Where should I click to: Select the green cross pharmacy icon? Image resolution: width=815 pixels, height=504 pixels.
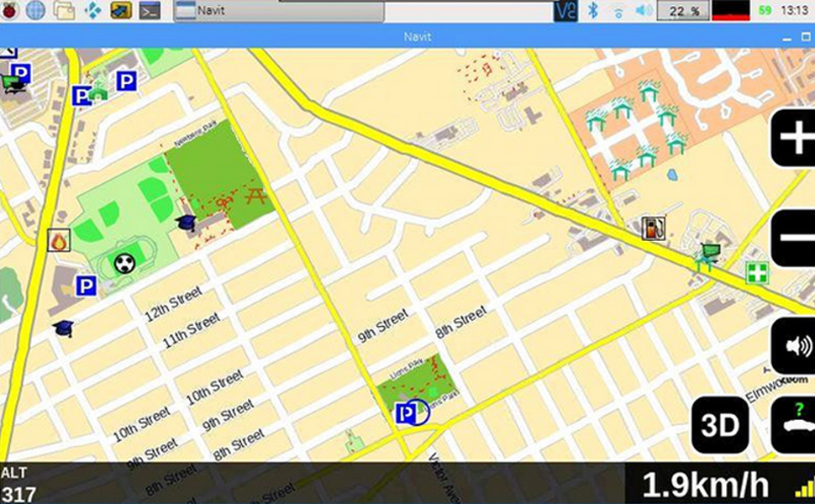click(x=757, y=273)
